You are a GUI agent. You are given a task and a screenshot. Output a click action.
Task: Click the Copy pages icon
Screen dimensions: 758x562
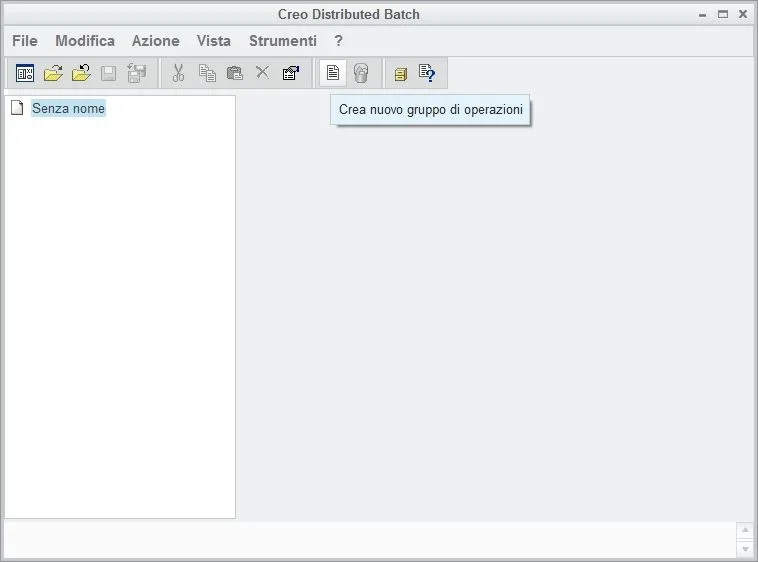point(207,73)
